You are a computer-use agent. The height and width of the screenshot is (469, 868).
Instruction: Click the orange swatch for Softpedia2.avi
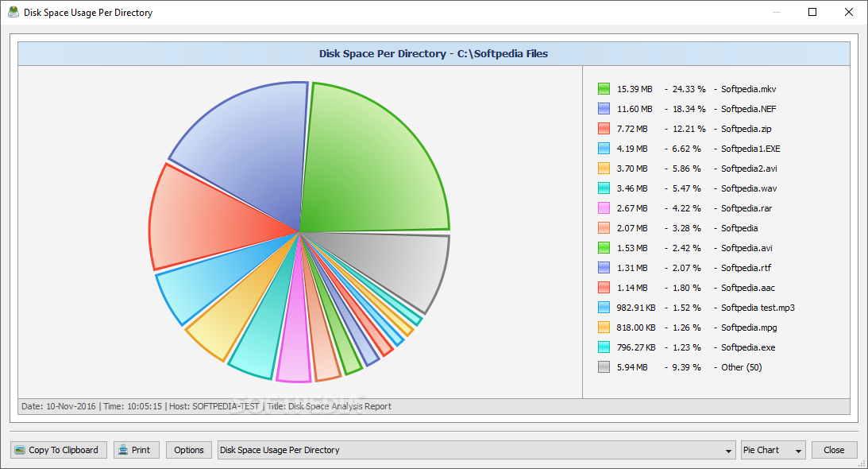(604, 169)
